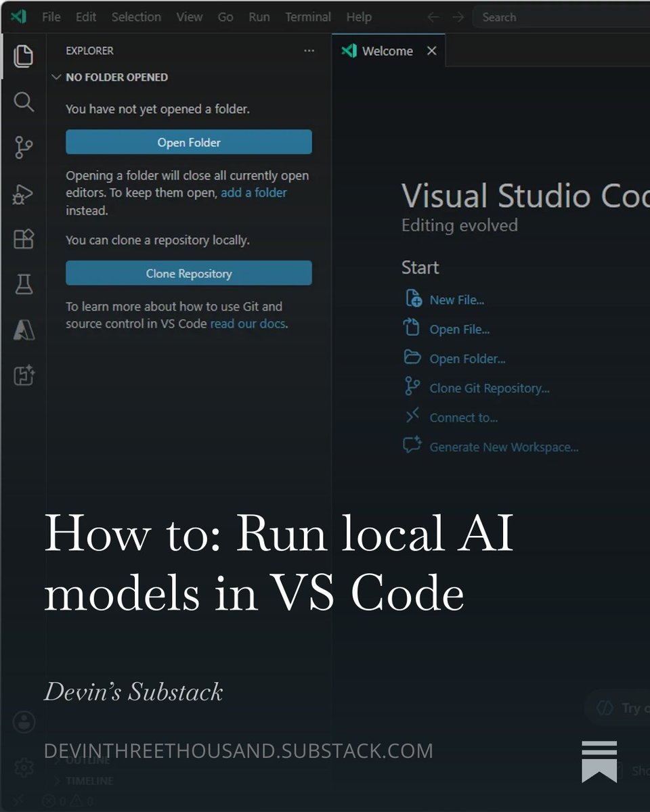Open the Extensions view

click(x=23, y=239)
